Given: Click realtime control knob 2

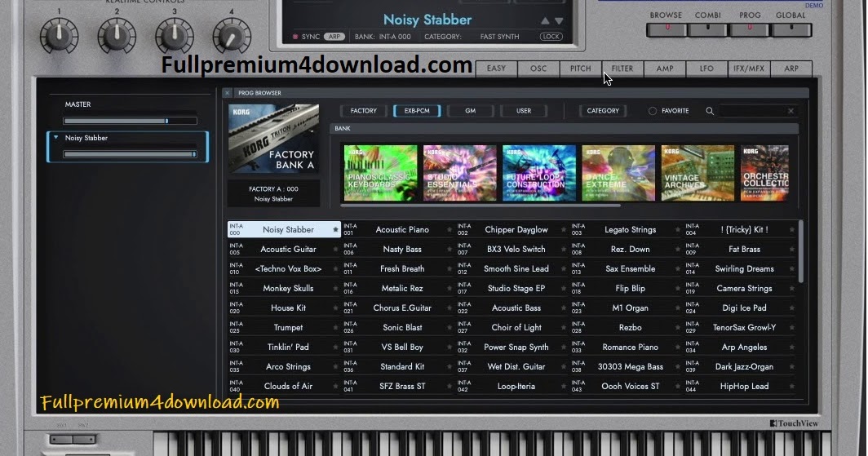Looking at the screenshot, I should [117, 36].
